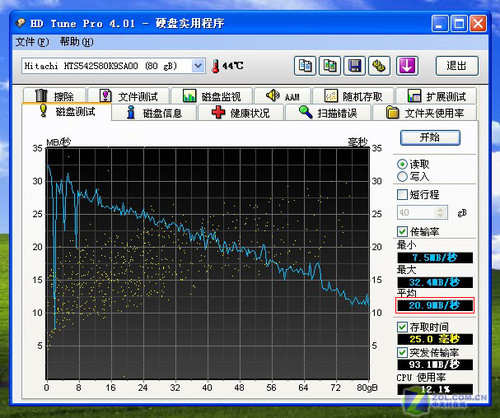
Task: Open the 文件 menu
Action: (x=32, y=42)
